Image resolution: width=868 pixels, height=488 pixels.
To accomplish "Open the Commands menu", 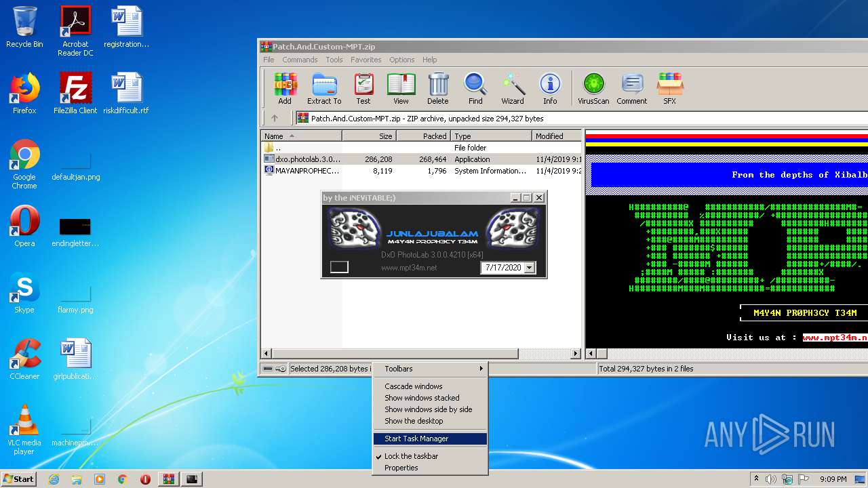I will (300, 60).
